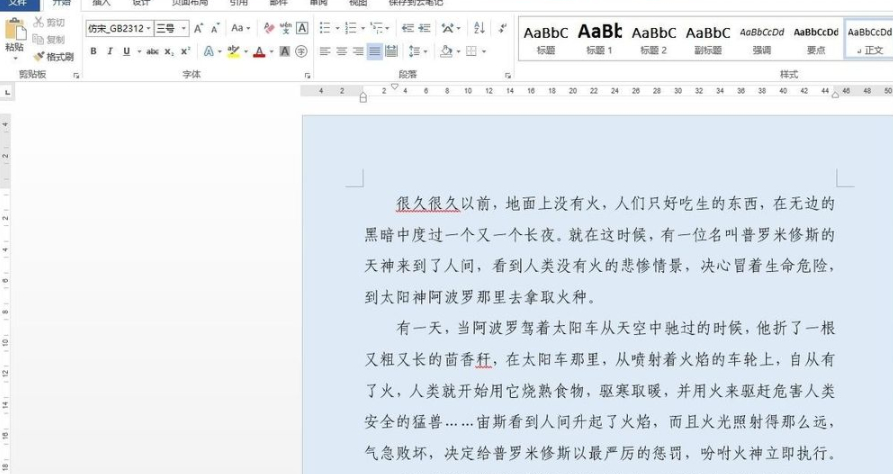Viewport: 893px width, 474px height.
Task: Apply numbered list
Action: (350, 28)
